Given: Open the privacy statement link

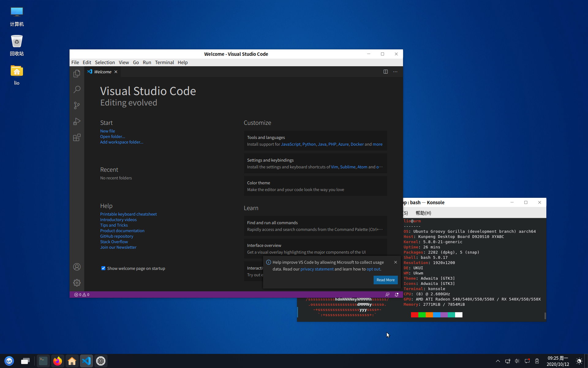Looking at the screenshot, I should coord(317,269).
